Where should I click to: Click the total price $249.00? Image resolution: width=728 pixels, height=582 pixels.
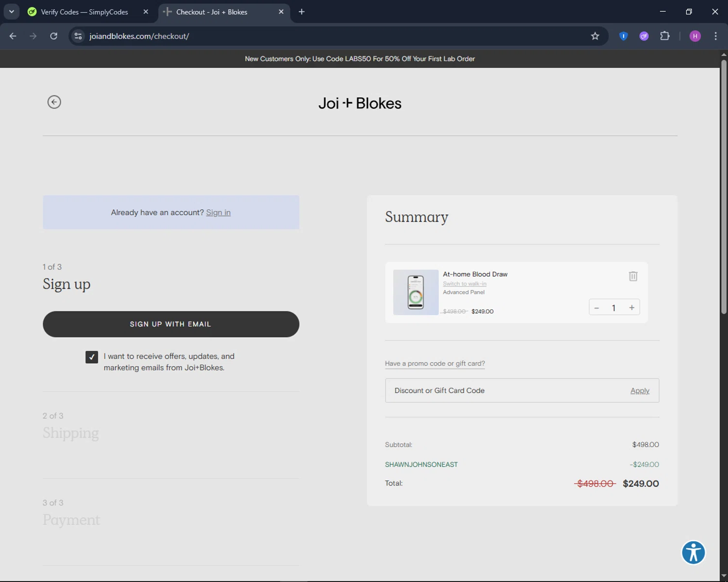tap(641, 484)
